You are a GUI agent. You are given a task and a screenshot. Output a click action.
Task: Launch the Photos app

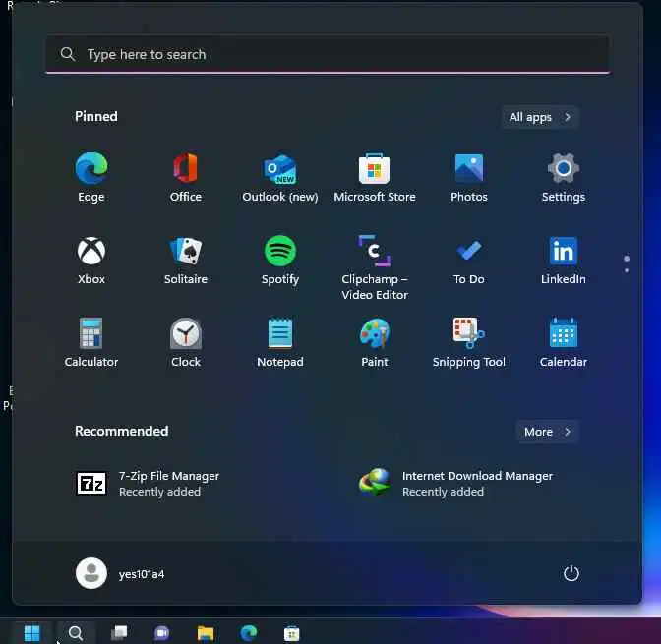click(469, 177)
